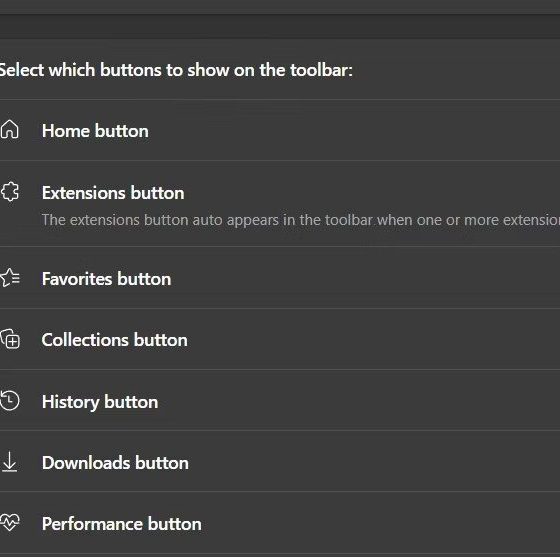This screenshot has width=560, height=557.
Task: Click the Favorites star icon
Action: coord(10,278)
